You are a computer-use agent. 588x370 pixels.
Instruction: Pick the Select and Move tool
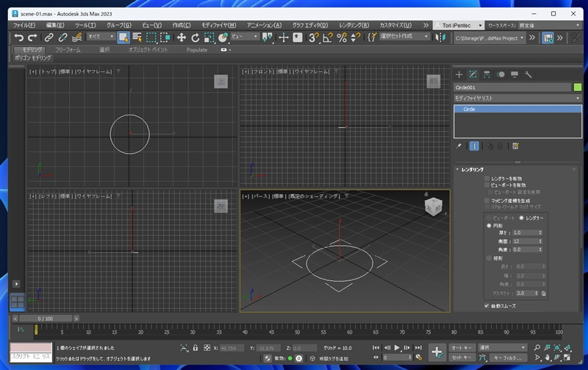[x=182, y=38]
